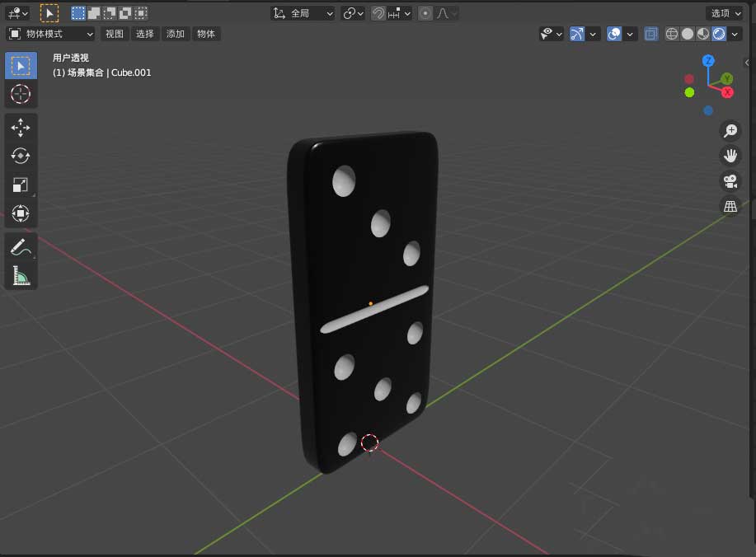
Task: Click the 用户透视 view label
Action: (70, 58)
